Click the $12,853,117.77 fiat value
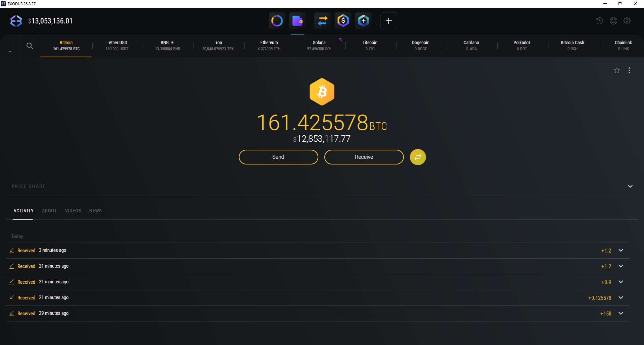This screenshot has width=644, height=345. [322, 139]
